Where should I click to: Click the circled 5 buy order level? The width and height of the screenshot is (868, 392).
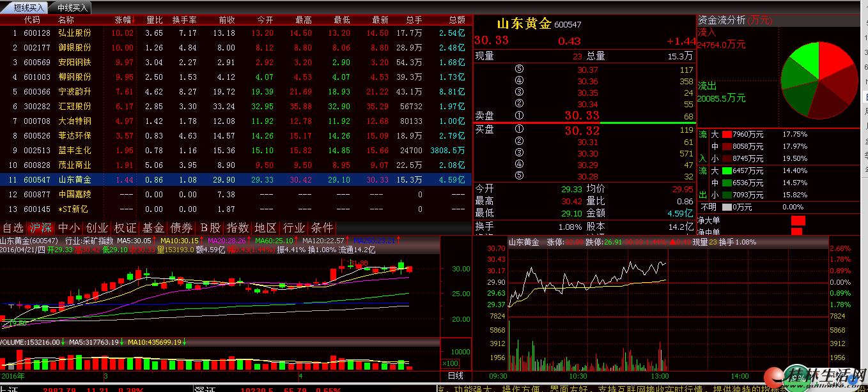[519, 176]
